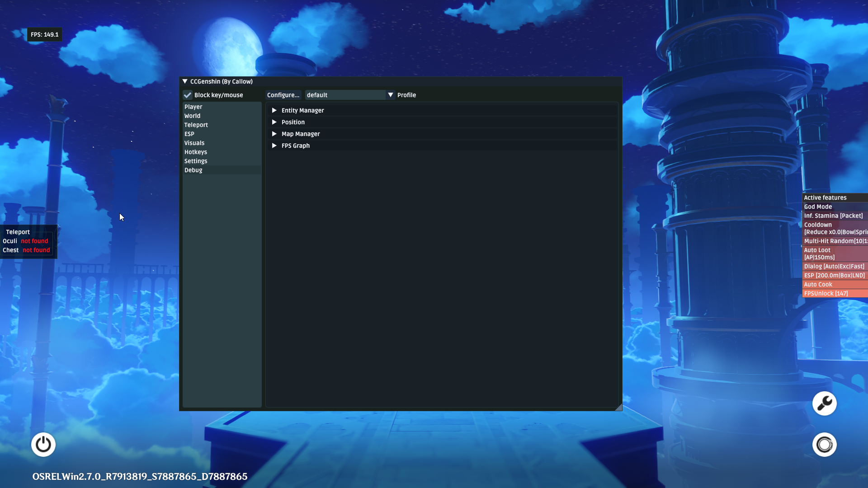Go to the Settings section
This screenshot has height=488, width=868.
222,161
